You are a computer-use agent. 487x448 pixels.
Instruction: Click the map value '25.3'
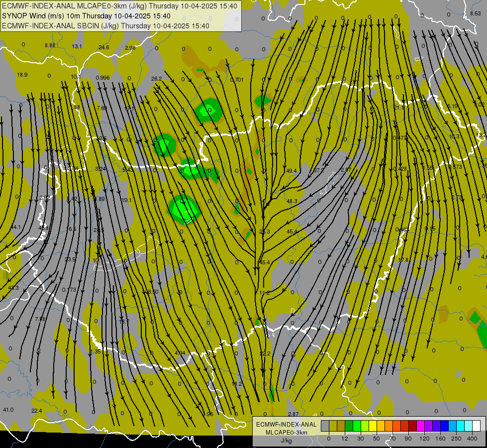coord(265,231)
